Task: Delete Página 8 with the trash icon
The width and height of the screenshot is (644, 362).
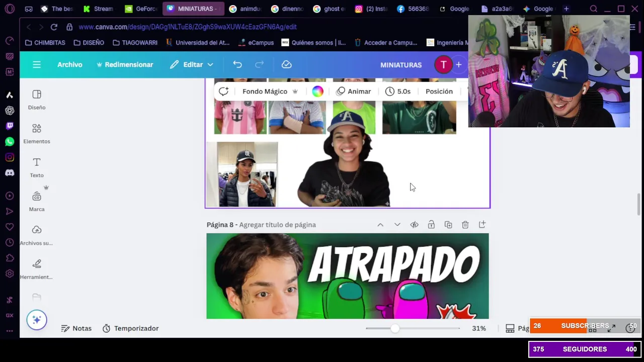Action: click(x=465, y=225)
